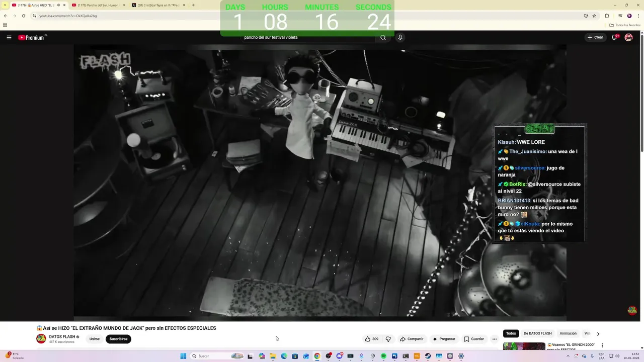This screenshot has height=362, width=644.
Task: Open YouTube notifications bell
Action: pos(614,37)
